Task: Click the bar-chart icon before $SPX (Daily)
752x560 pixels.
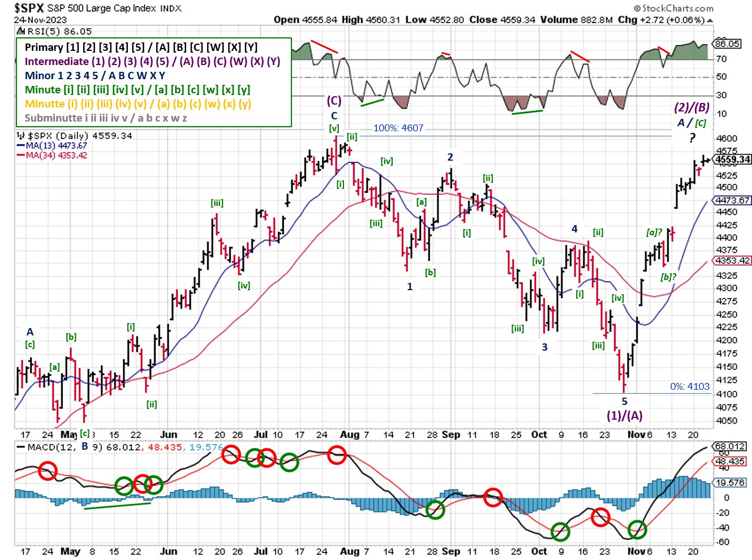Action: (x=21, y=136)
